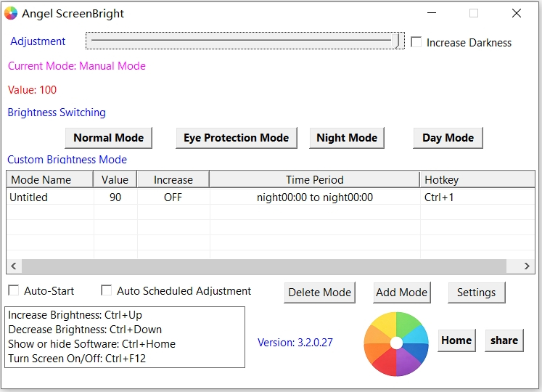
Task: Click Increase Brightness: Ctrl+Up text
Action: (75, 315)
